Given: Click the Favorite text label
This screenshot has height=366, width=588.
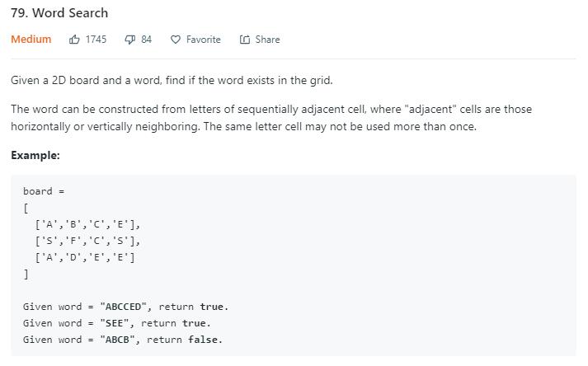Looking at the screenshot, I should pos(203,40).
